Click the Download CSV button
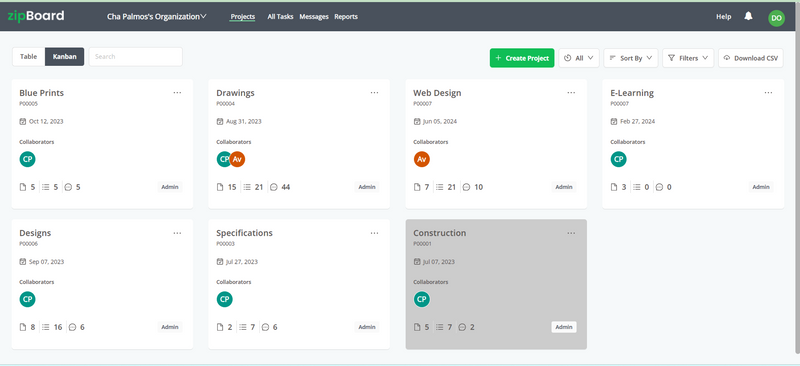 (751, 58)
